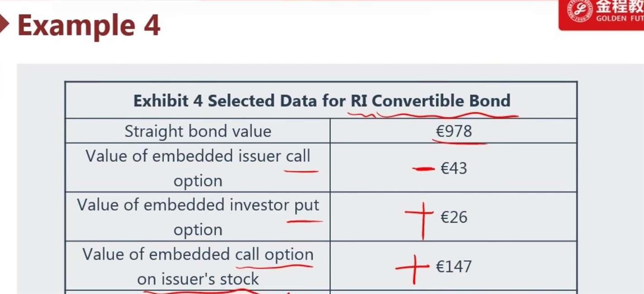Click the €43 value
The image size is (644, 294).
tap(454, 169)
